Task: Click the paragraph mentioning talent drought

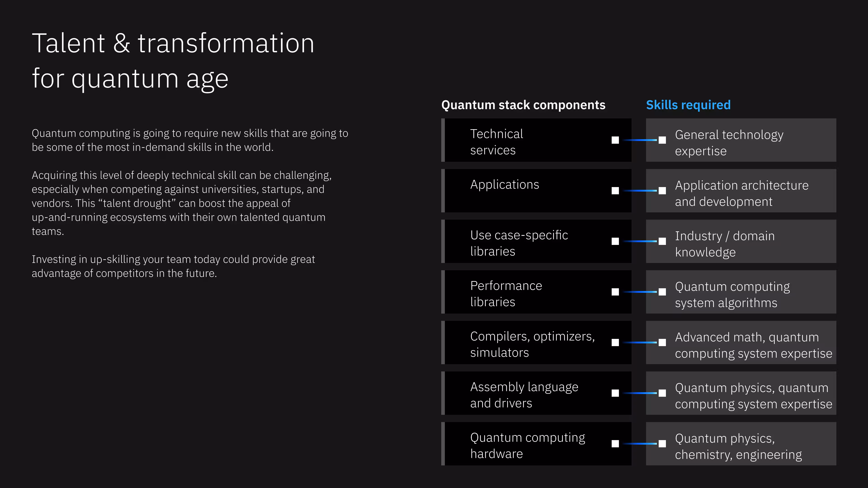Action: click(x=181, y=203)
